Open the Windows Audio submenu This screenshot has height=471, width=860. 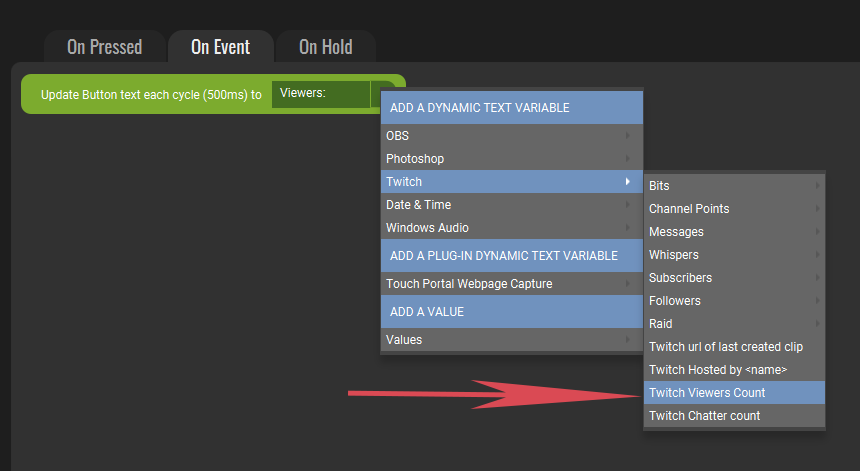(x=512, y=228)
